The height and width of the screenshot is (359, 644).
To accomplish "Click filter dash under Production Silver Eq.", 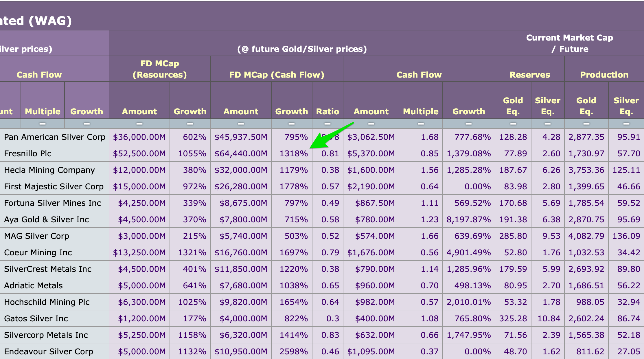I will coord(626,124).
